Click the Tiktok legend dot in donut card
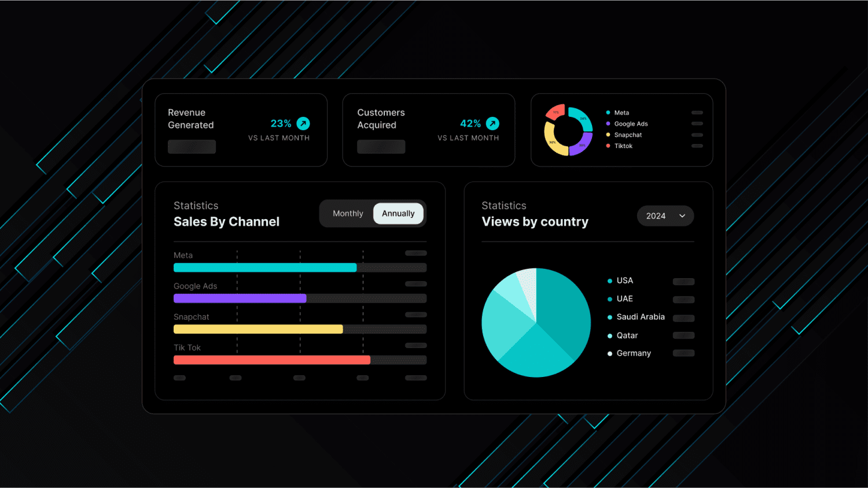Screen dimensions: 868x488 coord(608,146)
